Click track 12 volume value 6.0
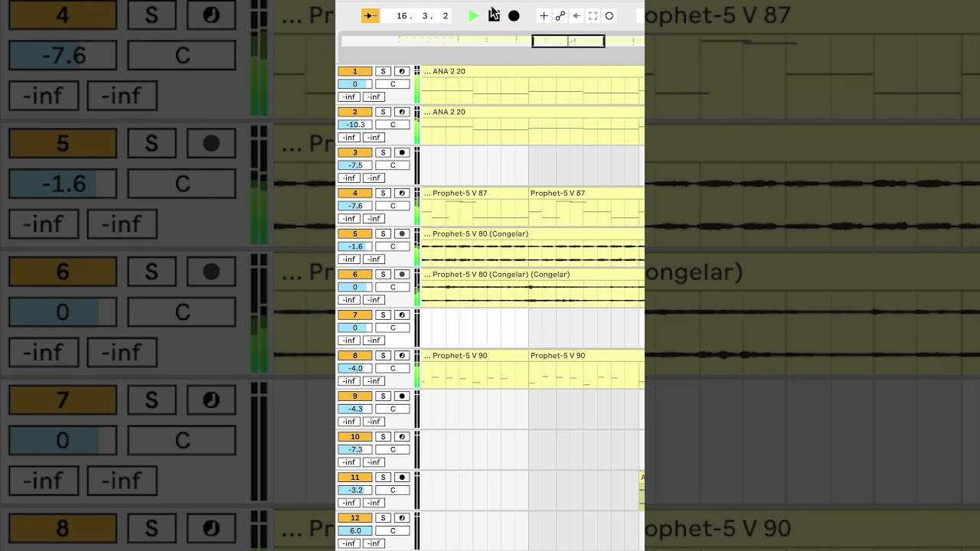 (355, 530)
